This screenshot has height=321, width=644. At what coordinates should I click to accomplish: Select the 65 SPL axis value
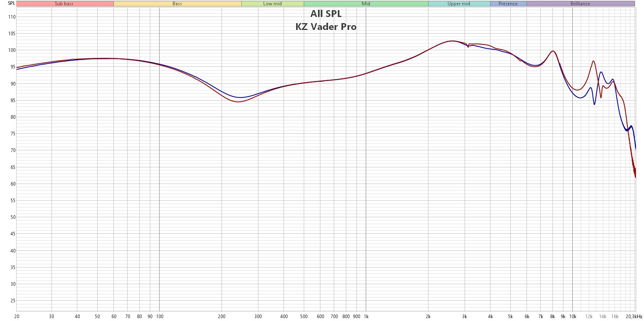[13, 167]
